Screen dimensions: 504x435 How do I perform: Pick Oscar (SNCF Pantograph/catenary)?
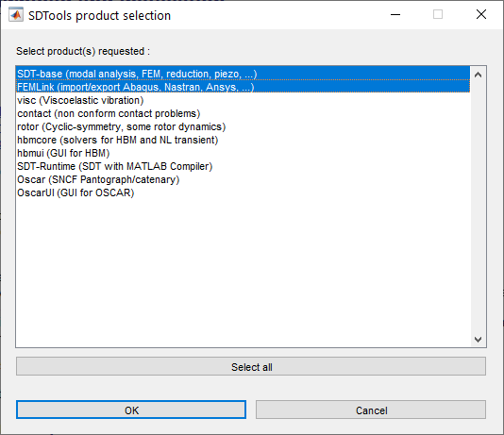[x=243, y=179]
